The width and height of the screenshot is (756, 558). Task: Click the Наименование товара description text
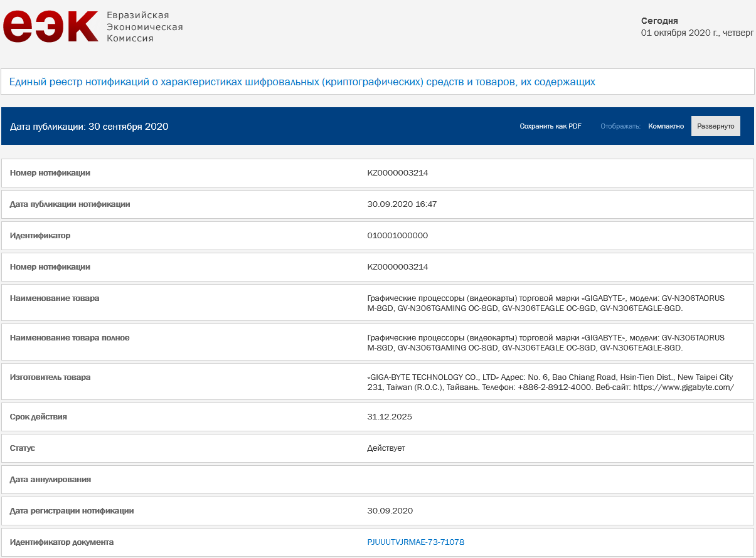(x=545, y=303)
